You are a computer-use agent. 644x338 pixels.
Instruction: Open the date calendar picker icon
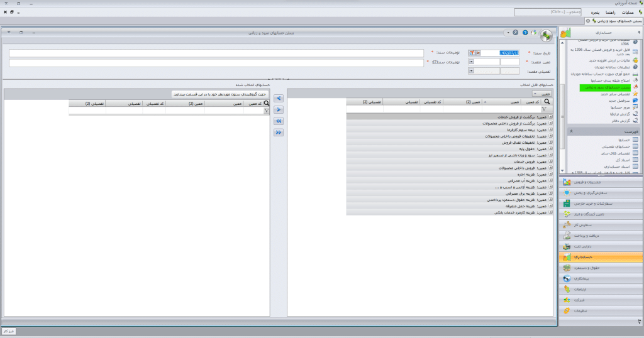tap(472, 53)
